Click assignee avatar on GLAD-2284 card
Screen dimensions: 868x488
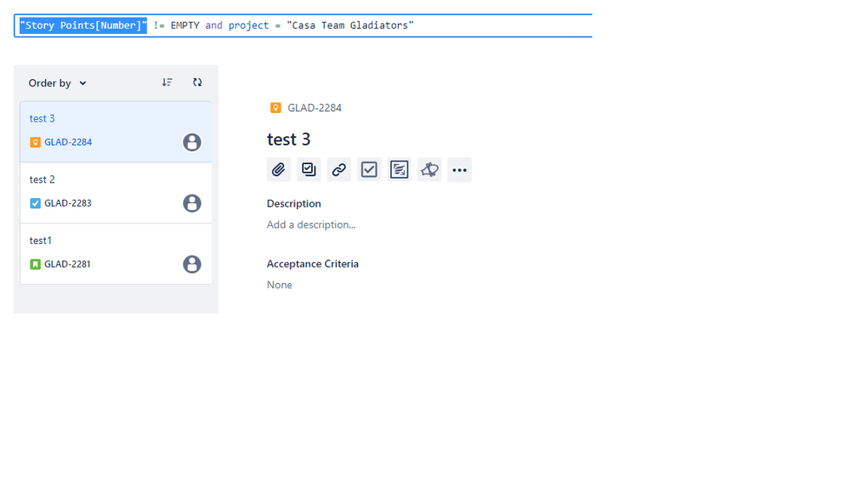[x=192, y=142]
